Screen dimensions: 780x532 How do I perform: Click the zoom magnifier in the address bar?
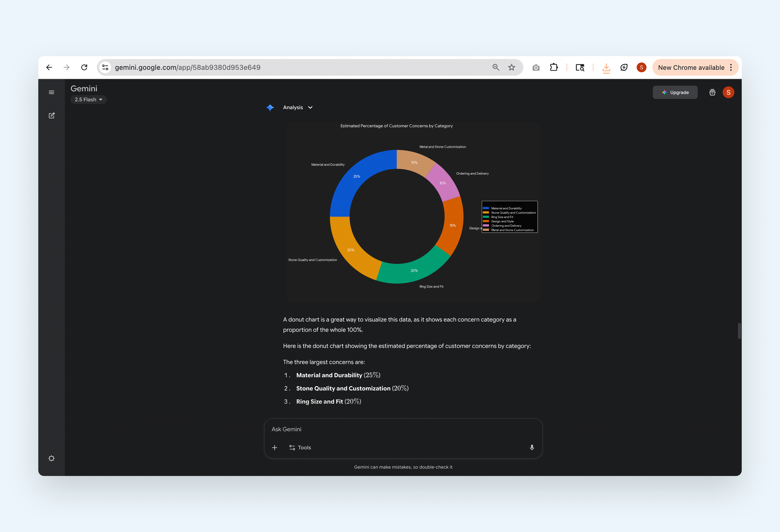pyautogui.click(x=495, y=67)
